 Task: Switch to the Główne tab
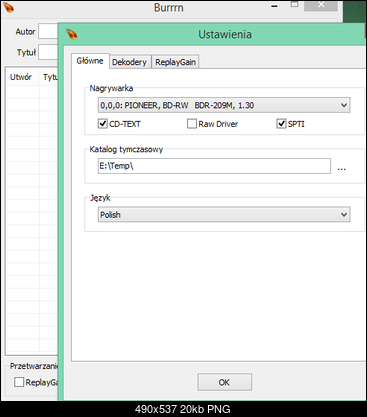pyautogui.click(x=90, y=61)
